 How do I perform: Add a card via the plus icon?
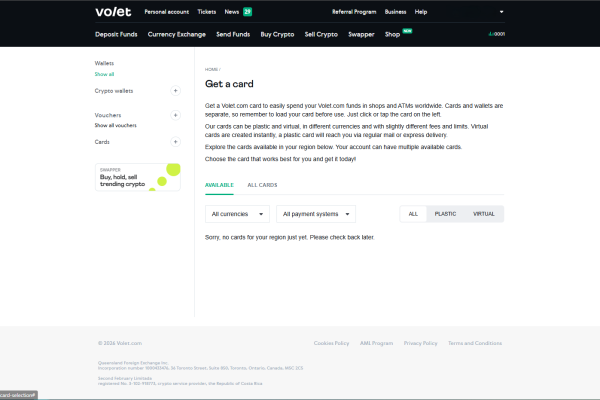click(x=175, y=142)
